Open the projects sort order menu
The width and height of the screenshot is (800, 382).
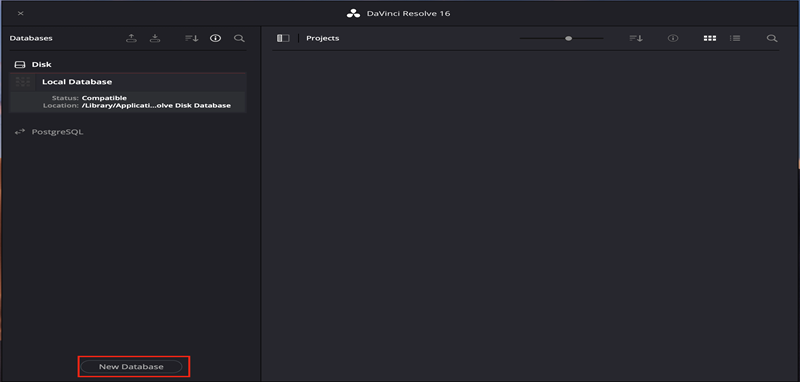(x=636, y=38)
